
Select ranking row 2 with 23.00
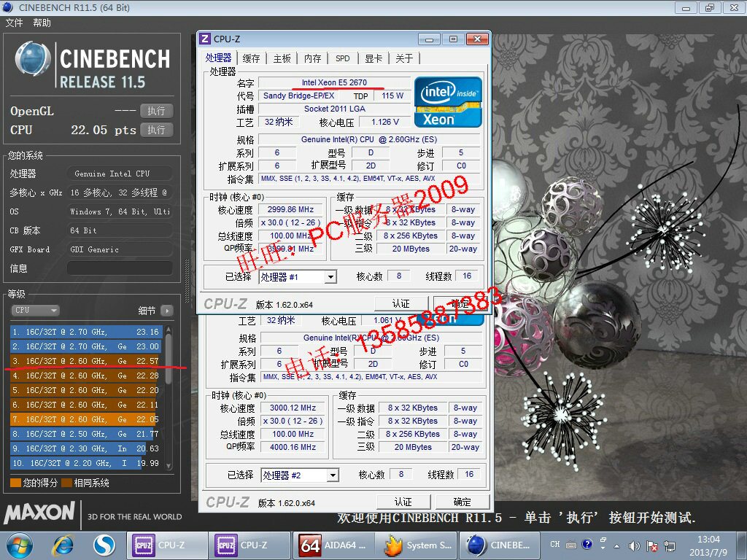point(86,346)
